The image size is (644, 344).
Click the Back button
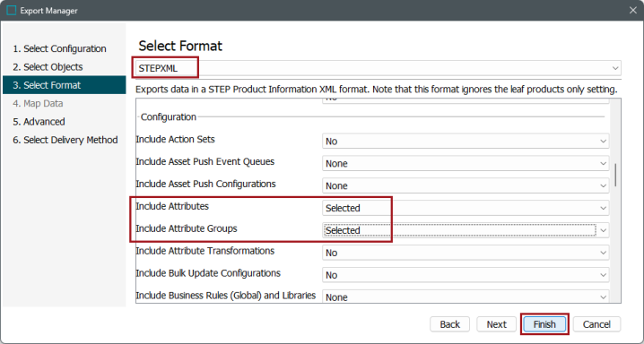(449, 324)
